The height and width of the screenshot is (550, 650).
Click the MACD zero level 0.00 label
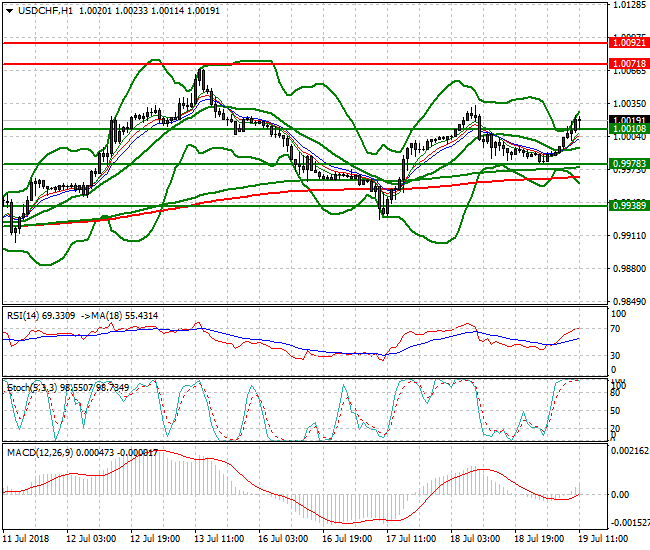point(620,494)
